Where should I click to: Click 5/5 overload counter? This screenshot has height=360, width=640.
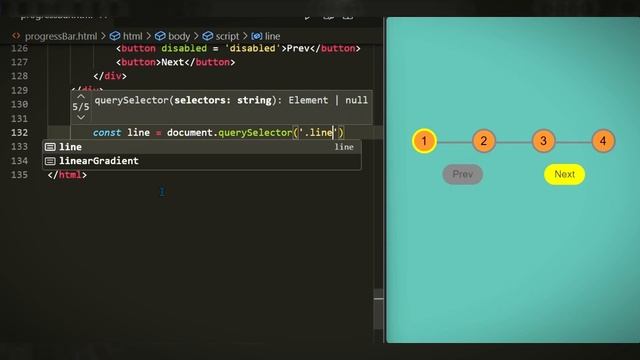click(81, 107)
